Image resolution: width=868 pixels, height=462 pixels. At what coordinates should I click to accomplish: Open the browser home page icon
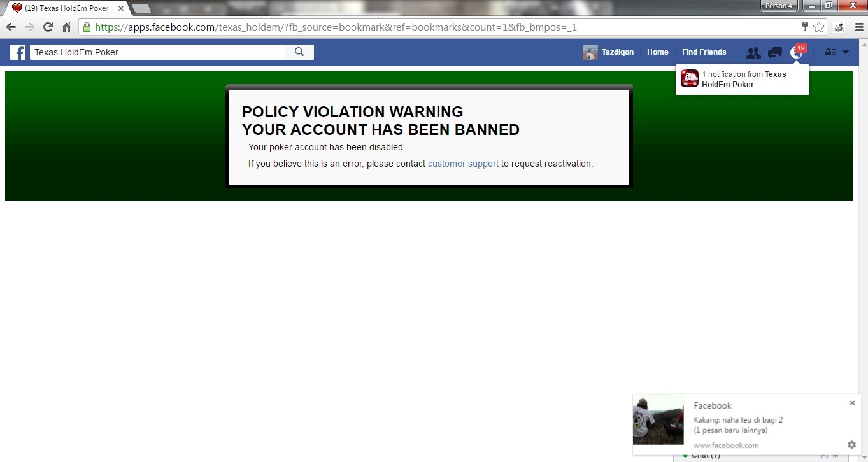pyautogui.click(x=66, y=27)
